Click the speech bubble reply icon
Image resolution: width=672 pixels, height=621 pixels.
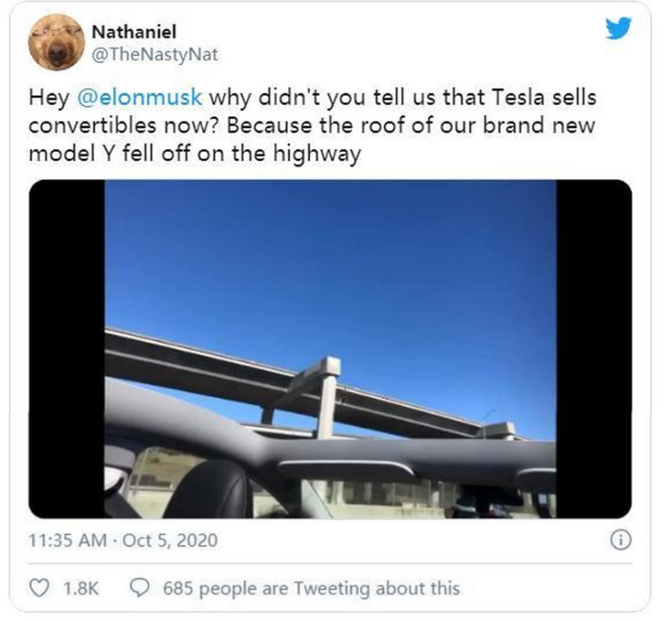(x=139, y=587)
